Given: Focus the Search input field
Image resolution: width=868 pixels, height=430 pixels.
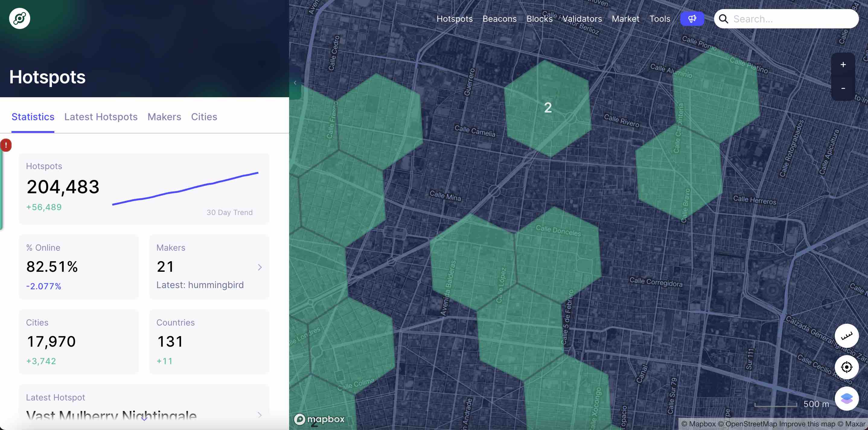Looking at the screenshot, I should [787, 19].
